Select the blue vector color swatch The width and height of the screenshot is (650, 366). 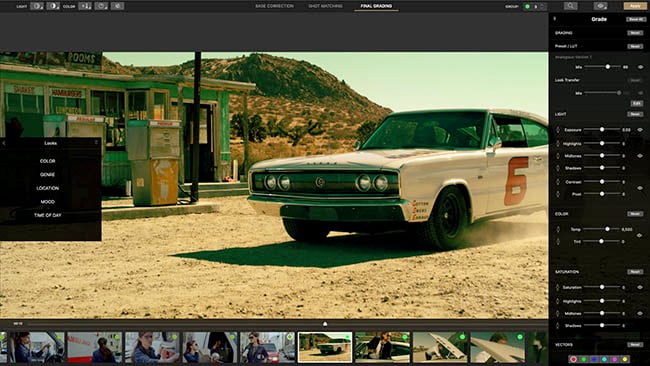[594, 359]
